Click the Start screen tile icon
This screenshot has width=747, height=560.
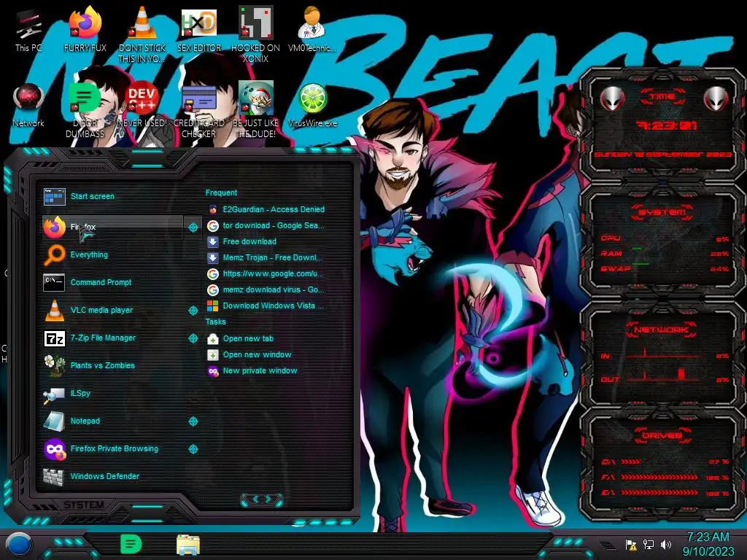pyautogui.click(x=54, y=196)
